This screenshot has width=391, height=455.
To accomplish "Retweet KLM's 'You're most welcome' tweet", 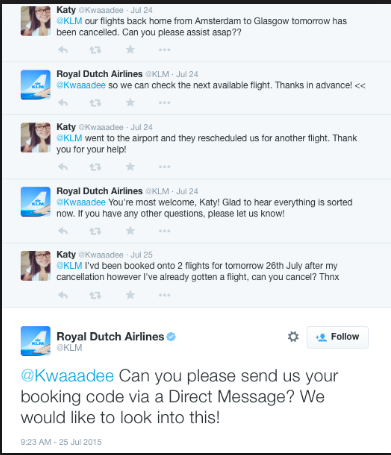I will point(95,231).
